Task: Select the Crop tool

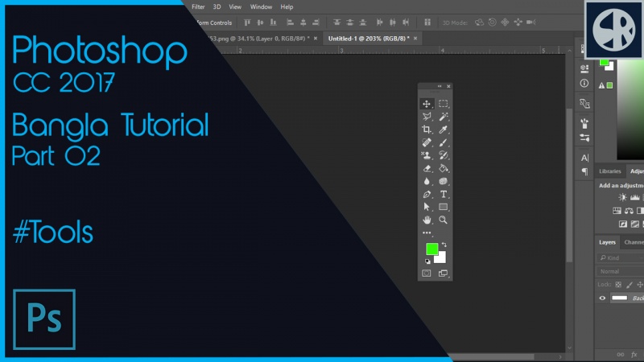Action: click(x=427, y=130)
